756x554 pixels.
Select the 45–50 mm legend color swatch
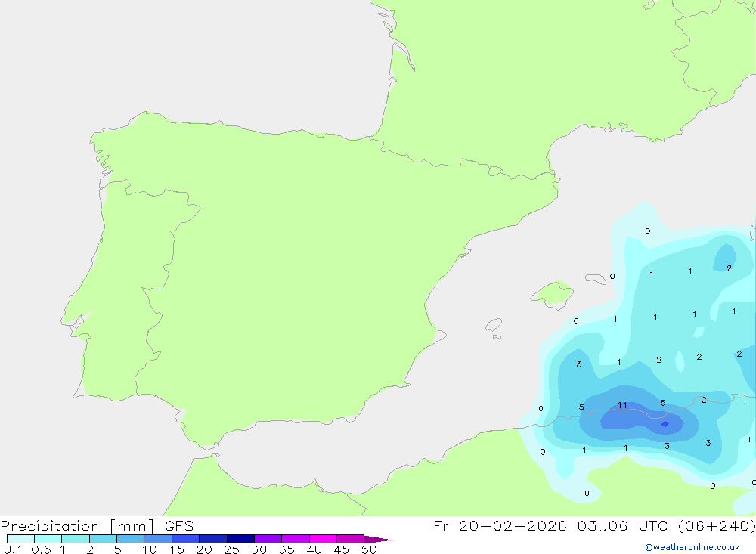351,539
